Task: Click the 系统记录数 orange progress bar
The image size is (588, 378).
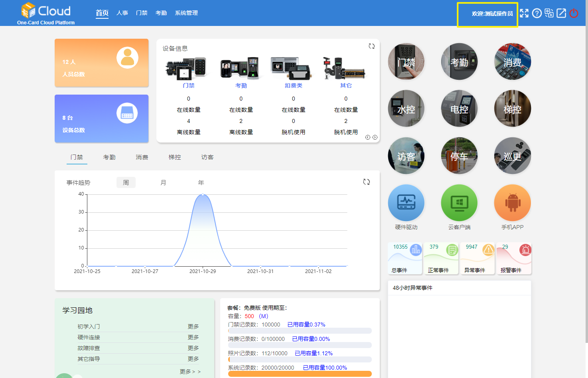Action: pos(300,374)
